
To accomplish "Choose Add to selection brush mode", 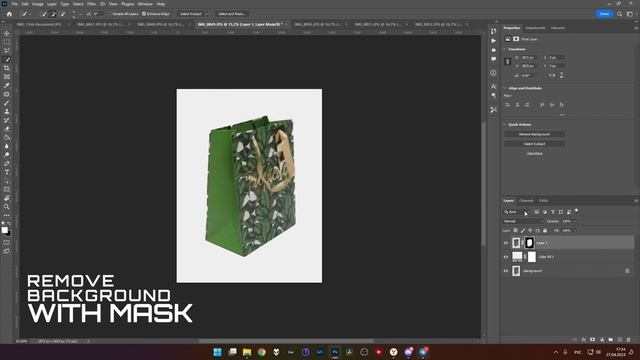I will point(53,14).
